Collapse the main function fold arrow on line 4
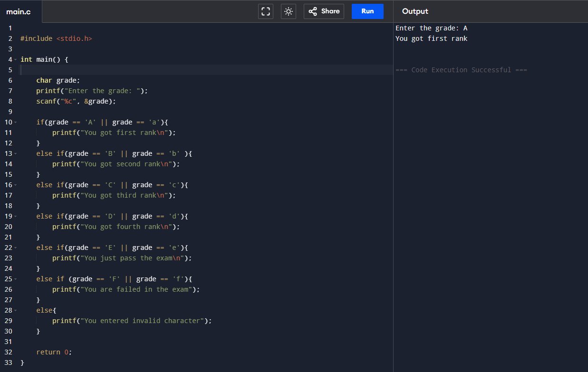The height and width of the screenshot is (372, 588). coord(16,60)
